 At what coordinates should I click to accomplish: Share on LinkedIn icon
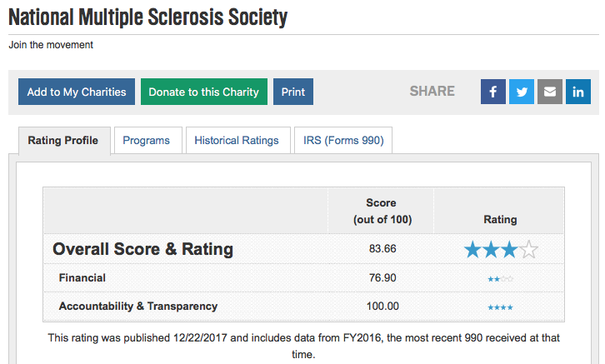pos(578,92)
